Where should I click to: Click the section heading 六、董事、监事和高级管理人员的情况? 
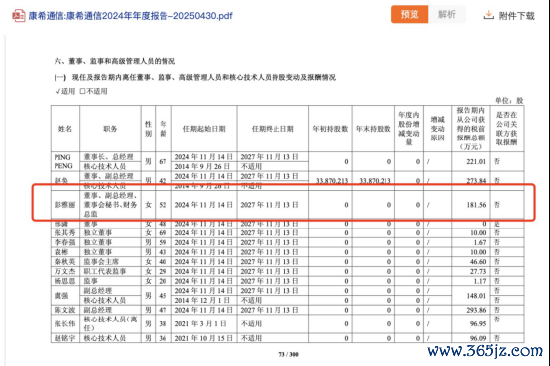coord(115,61)
